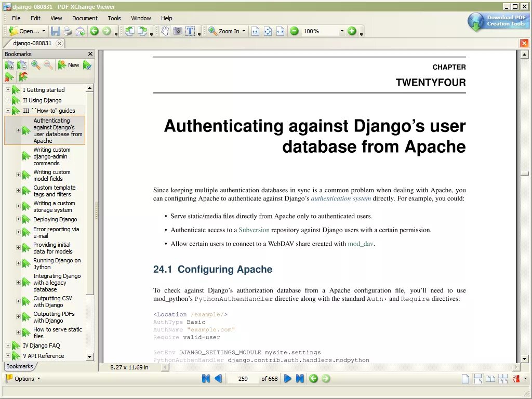Click Actual Size 1:1 icon
Image resolution: width=532 pixels, height=399 pixels.
pos(255,31)
